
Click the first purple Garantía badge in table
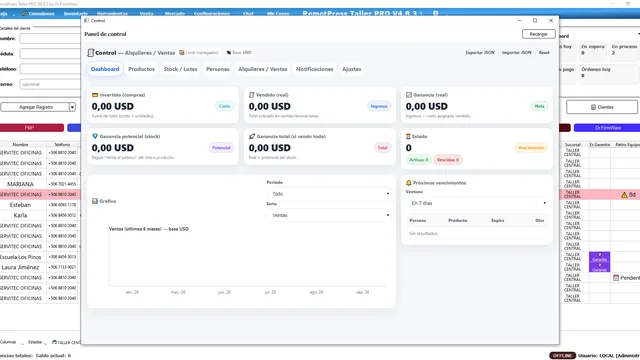(x=600, y=257)
